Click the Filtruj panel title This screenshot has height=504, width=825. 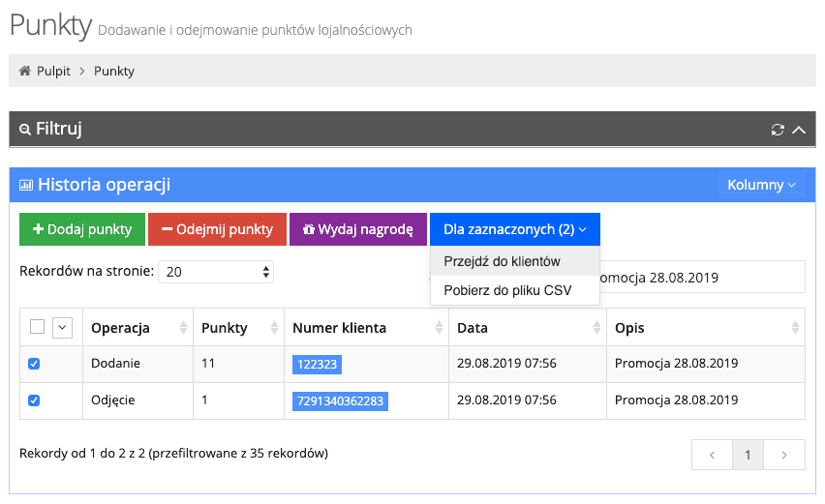coord(59,129)
